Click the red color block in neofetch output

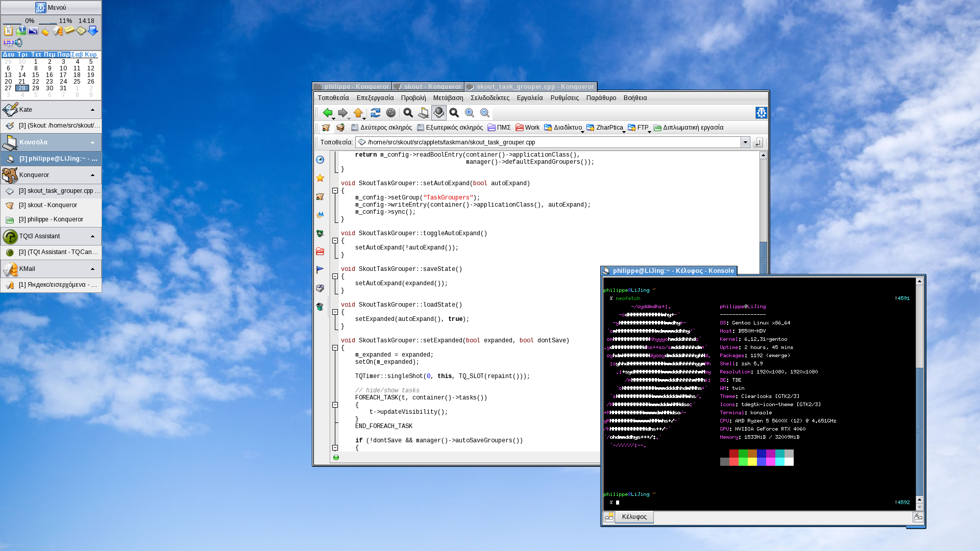733,454
